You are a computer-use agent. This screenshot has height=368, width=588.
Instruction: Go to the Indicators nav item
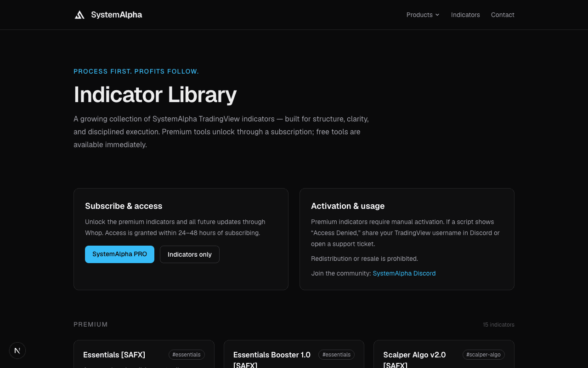pos(465,15)
